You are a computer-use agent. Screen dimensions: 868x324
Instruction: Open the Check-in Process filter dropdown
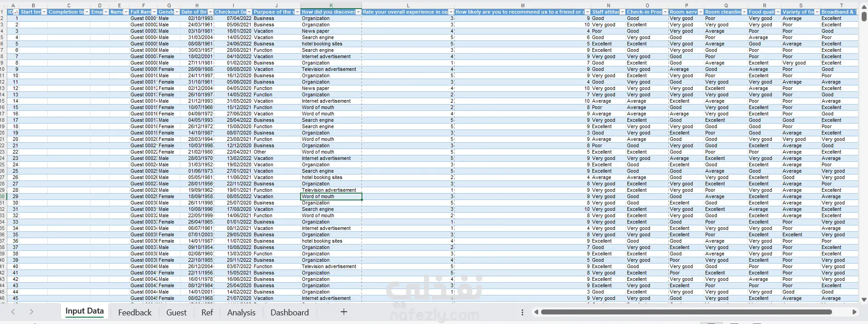(665, 12)
